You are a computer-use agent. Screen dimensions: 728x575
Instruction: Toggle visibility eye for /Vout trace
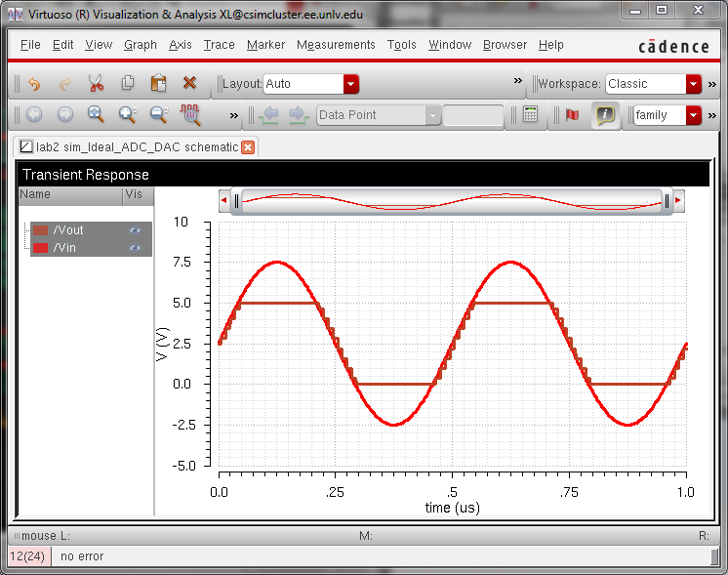pyautogui.click(x=136, y=230)
